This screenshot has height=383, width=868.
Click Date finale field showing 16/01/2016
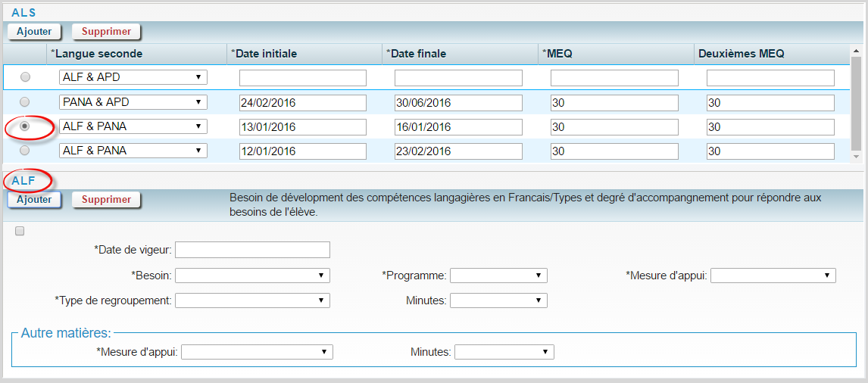click(458, 127)
